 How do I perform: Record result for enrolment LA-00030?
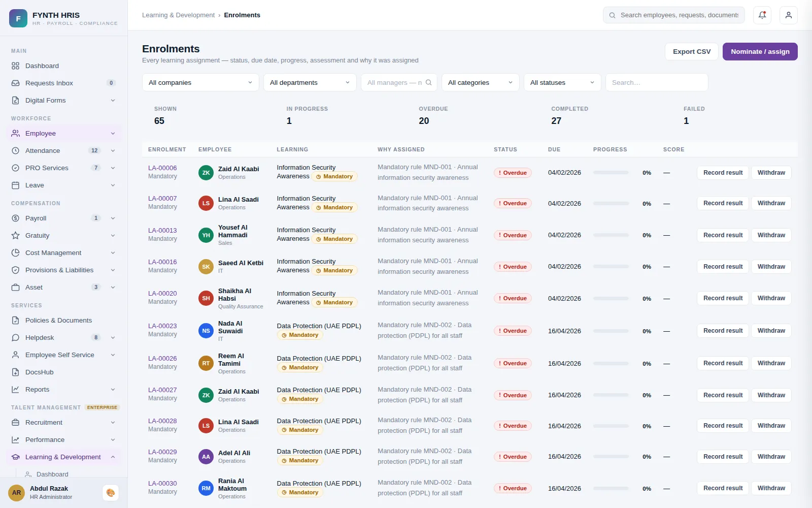click(723, 488)
